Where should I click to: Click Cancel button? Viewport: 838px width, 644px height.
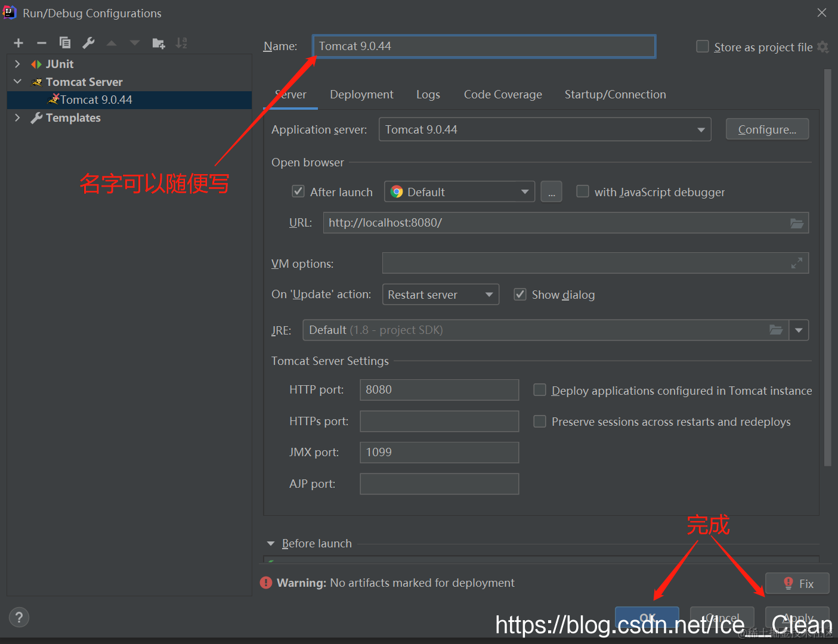click(722, 618)
